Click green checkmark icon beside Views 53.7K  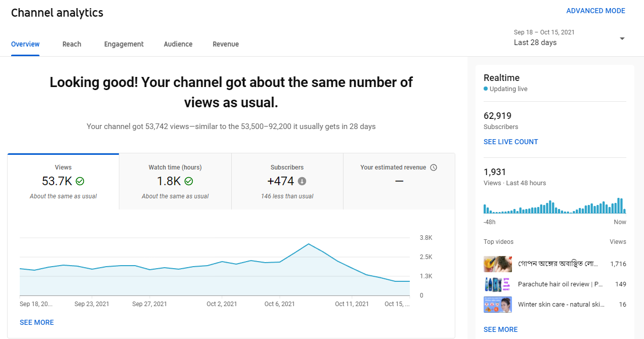pos(80,181)
